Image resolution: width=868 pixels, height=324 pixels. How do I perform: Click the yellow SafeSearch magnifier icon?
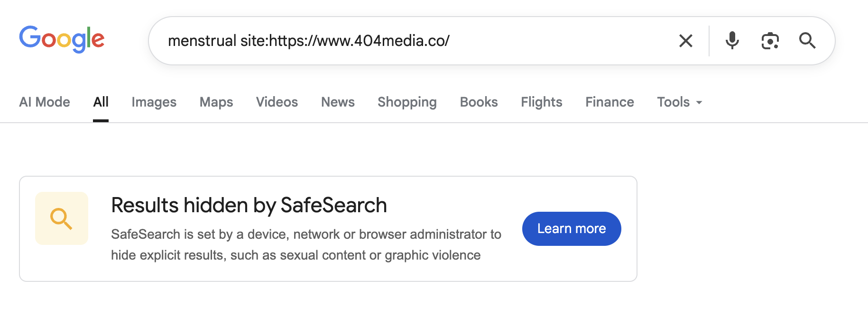click(x=62, y=218)
